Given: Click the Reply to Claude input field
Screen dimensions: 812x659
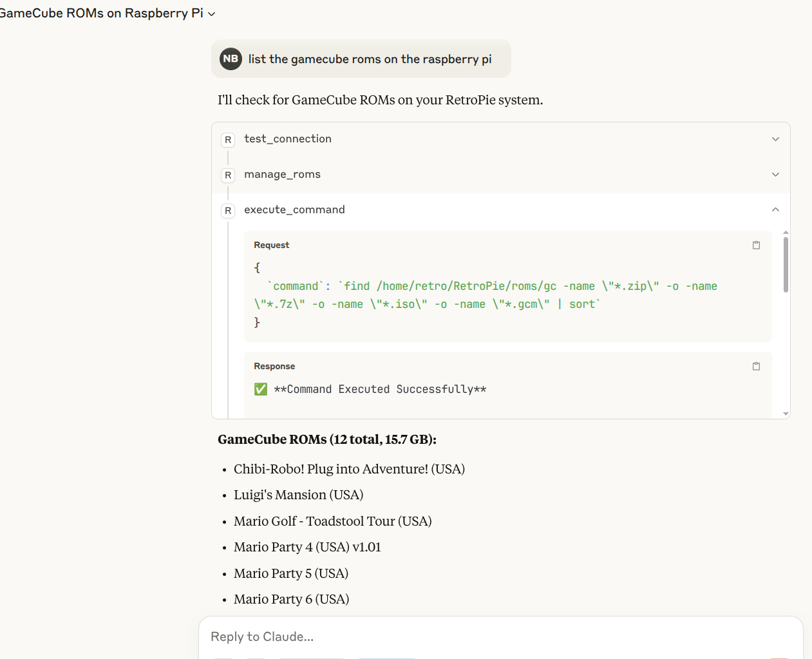Looking at the screenshot, I should point(500,636).
